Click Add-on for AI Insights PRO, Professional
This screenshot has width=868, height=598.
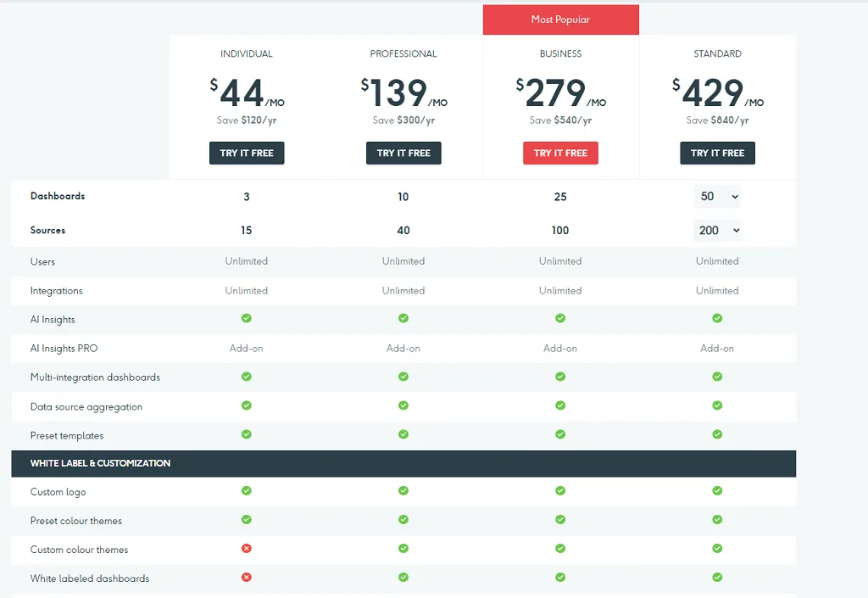tap(403, 349)
